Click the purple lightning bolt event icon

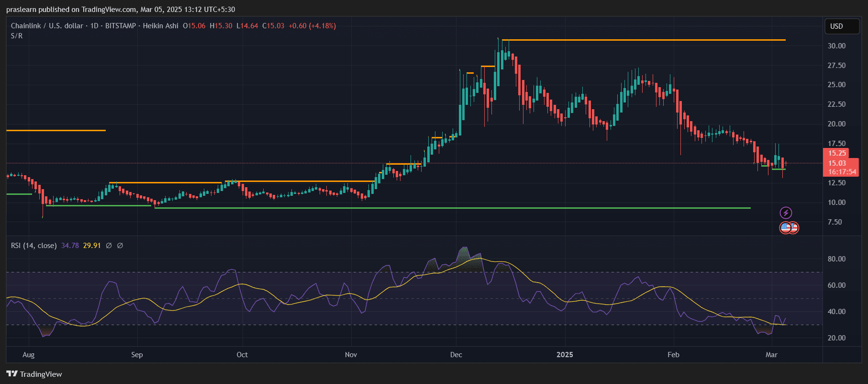coord(786,213)
